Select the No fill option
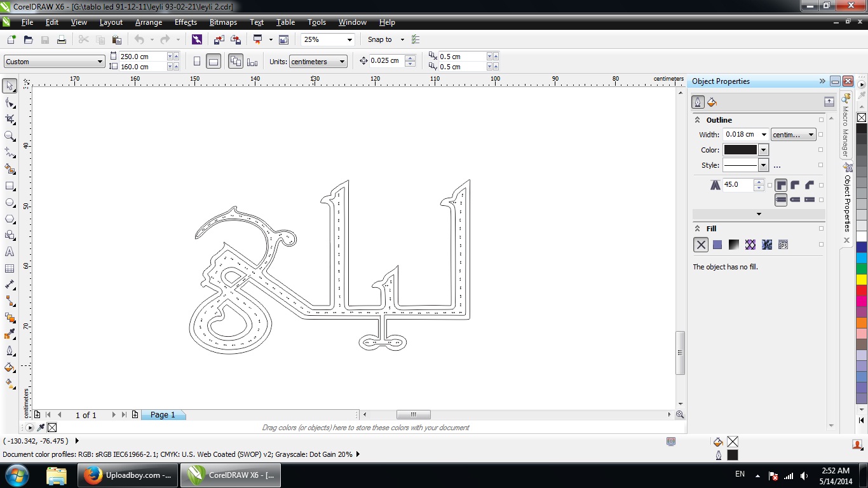 coord(701,245)
